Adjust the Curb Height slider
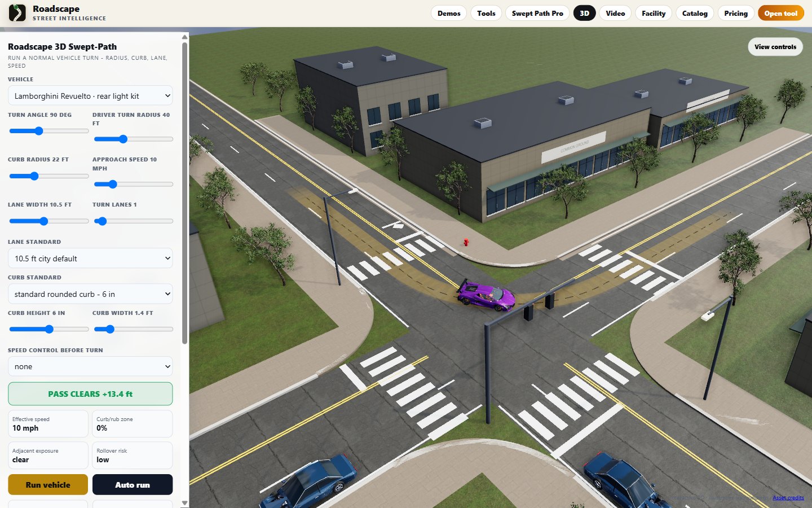Image resolution: width=812 pixels, height=508 pixels. point(48,329)
